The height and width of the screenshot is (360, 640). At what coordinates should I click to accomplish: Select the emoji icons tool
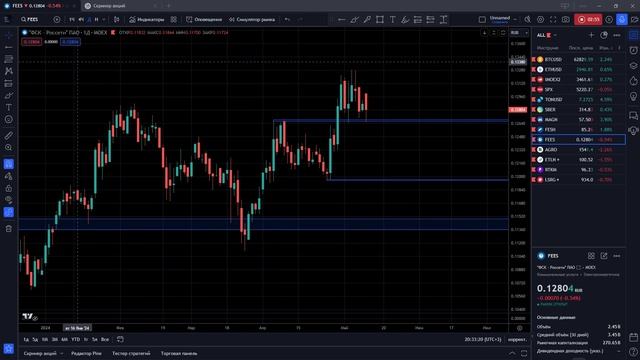point(9,120)
